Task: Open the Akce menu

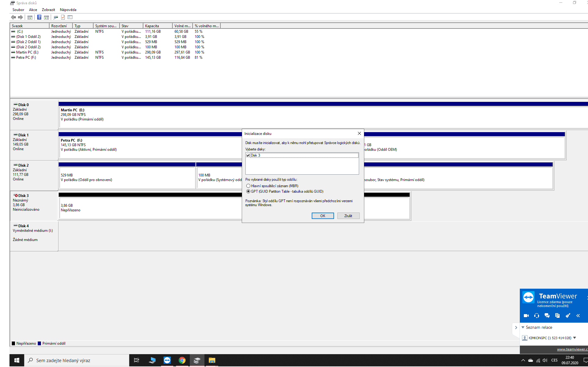Action: click(33, 10)
